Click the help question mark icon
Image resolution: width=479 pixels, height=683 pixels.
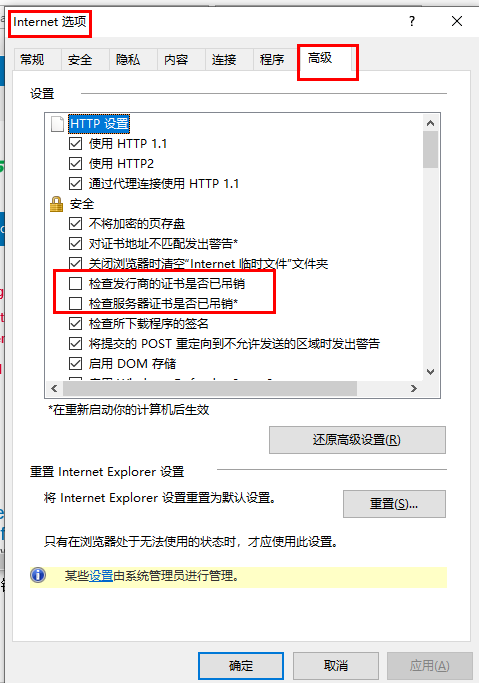coord(412,21)
